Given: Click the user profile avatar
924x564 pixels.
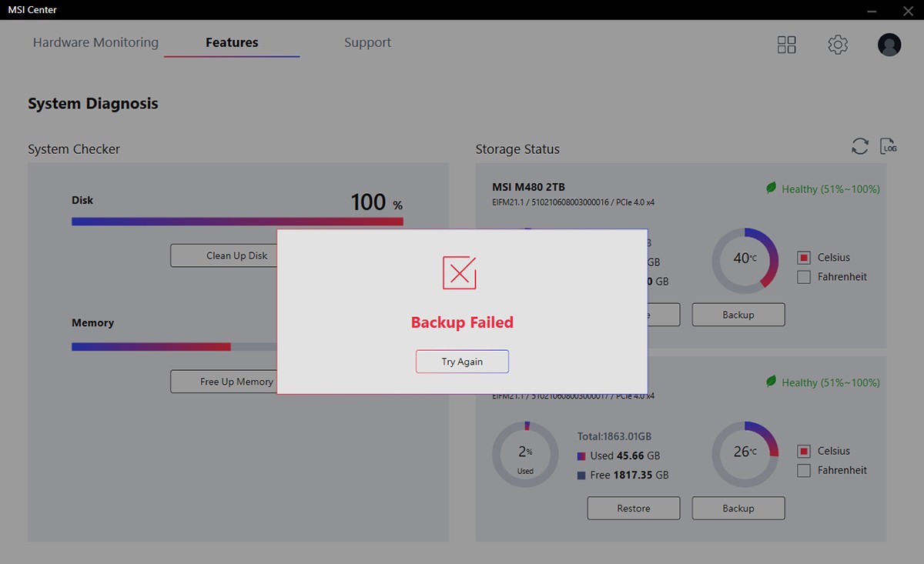Looking at the screenshot, I should 889,45.
